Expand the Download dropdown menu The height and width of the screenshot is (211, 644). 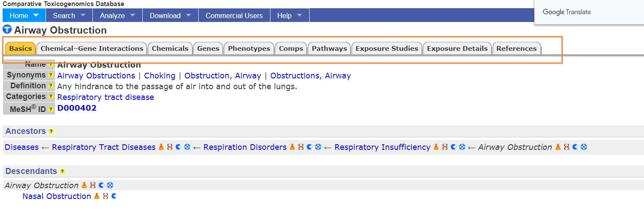170,16
